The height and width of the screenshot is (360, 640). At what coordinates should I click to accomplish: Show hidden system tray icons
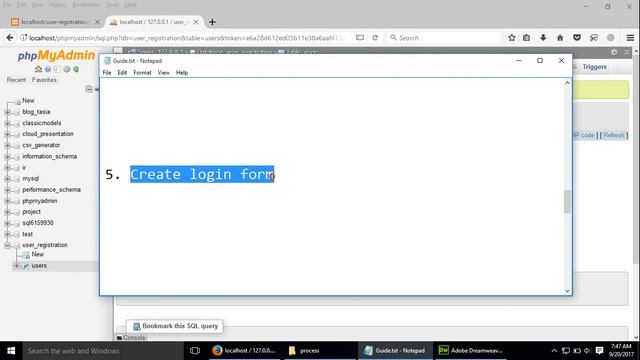554,351
